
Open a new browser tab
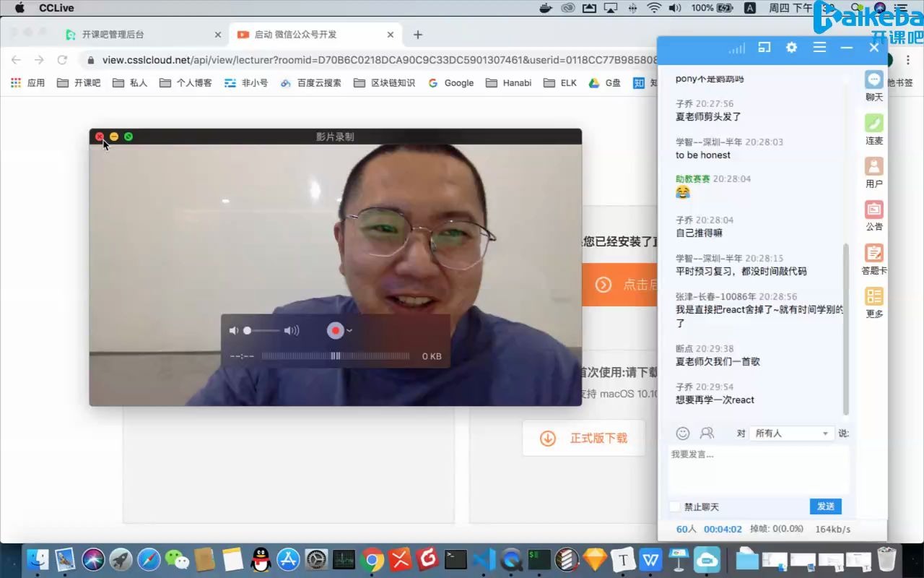(418, 35)
